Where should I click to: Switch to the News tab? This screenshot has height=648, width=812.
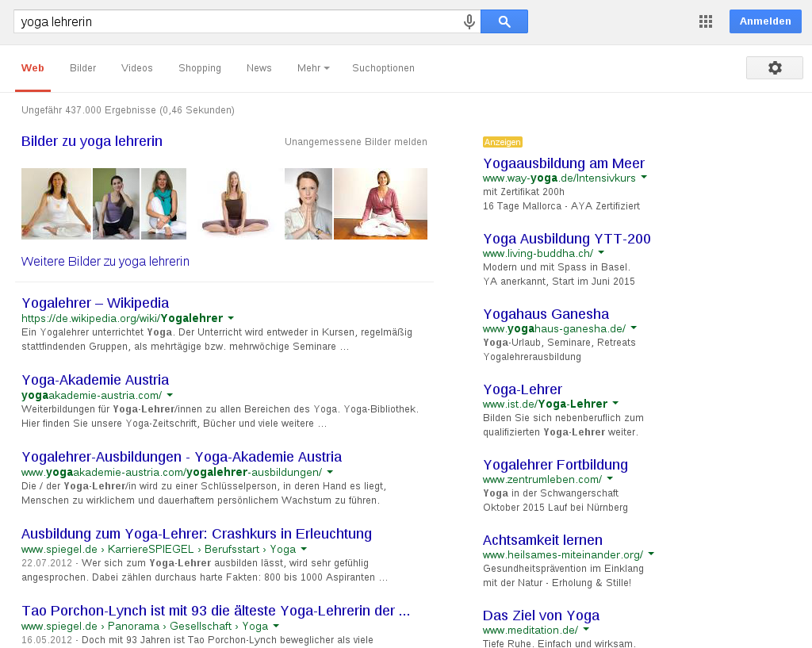tap(259, 68)
